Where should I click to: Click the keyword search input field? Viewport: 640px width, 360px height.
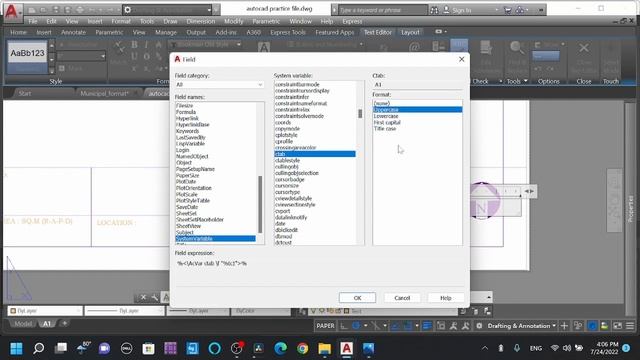click(383, 10)
